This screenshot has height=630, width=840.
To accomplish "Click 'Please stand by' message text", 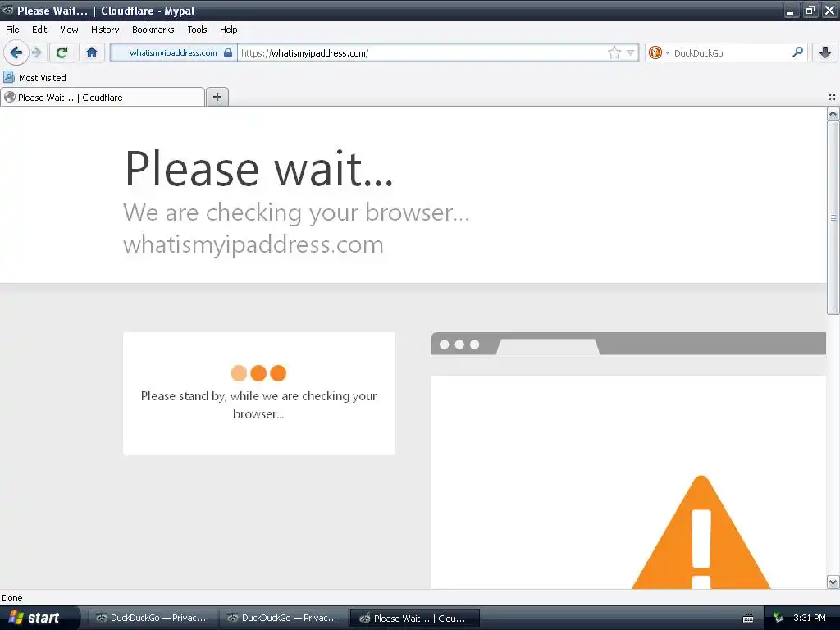I will pyautogui.click(x=258, y=404).
